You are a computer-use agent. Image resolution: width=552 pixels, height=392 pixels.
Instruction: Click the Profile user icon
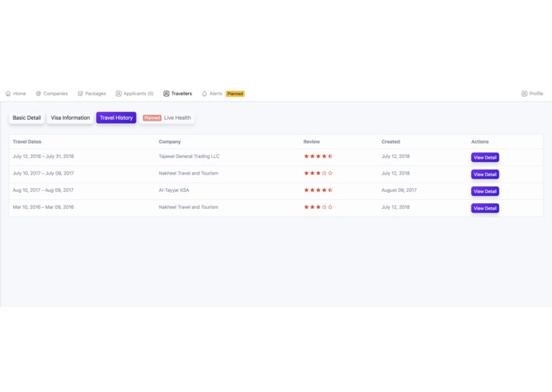click(x=524, y=94)
